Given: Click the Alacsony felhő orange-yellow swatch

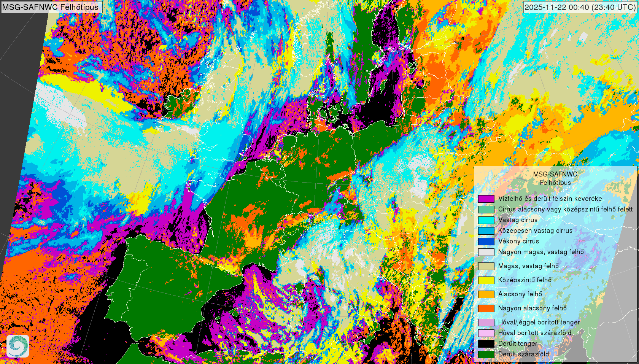Looking at the screenshot, I should click(486, 294).
